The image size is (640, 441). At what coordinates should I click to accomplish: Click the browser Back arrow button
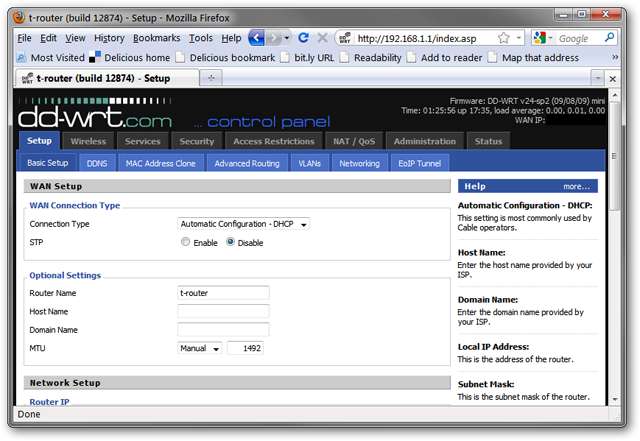tap(256, 38)
